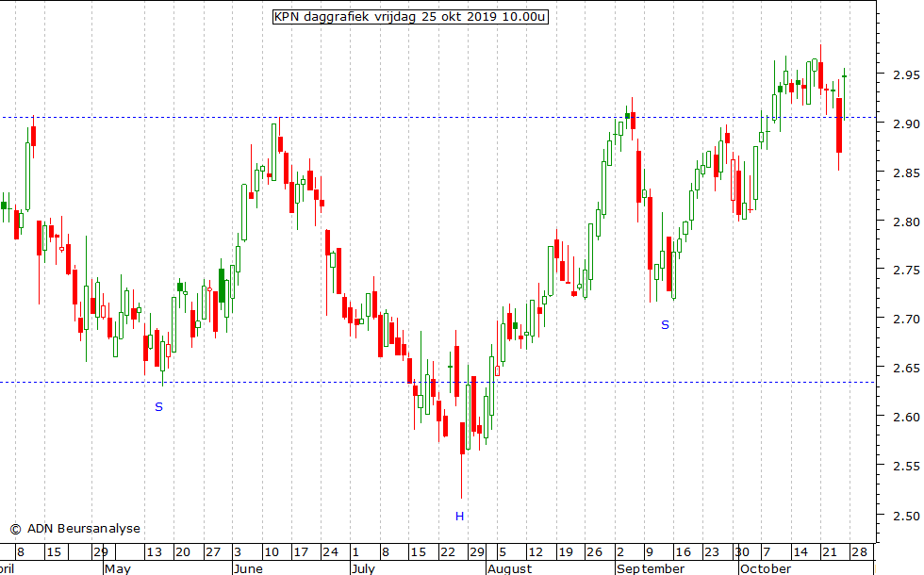This screenshot has width=924, height=575.
Task: Select the 2.95 price axis label
Action: point(906,74)
